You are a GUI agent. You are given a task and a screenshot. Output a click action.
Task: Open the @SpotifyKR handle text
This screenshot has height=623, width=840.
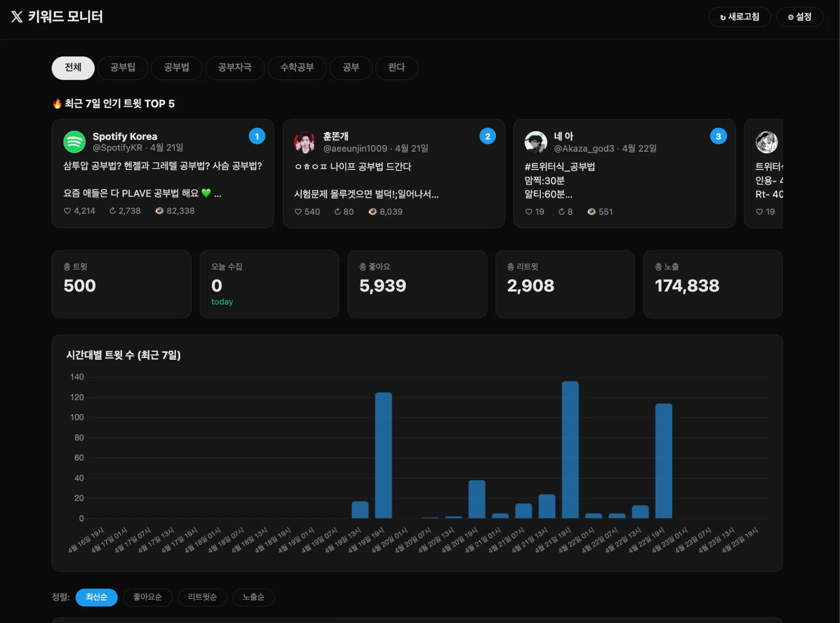(x=117, y=148)
